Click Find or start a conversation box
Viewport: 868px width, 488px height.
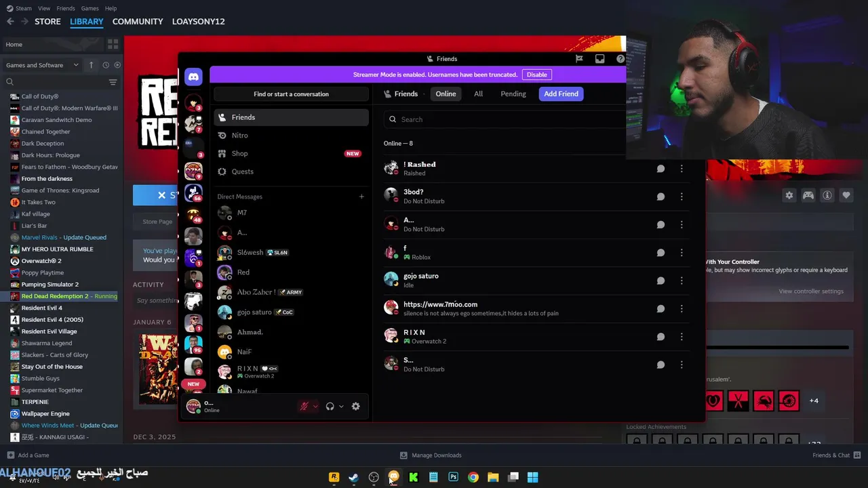[x=291, y=94]
